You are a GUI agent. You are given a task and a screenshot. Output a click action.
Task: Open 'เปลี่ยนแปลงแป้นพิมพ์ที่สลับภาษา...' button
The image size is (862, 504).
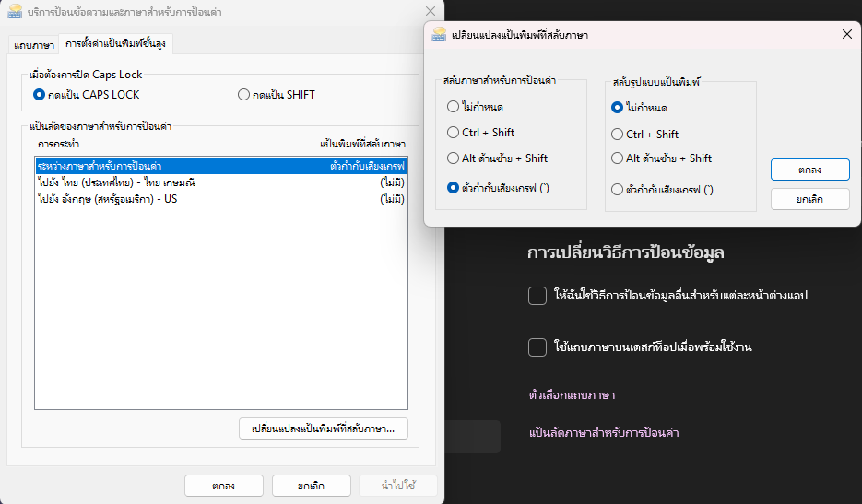pyautogui.click(x=324, y=428)
